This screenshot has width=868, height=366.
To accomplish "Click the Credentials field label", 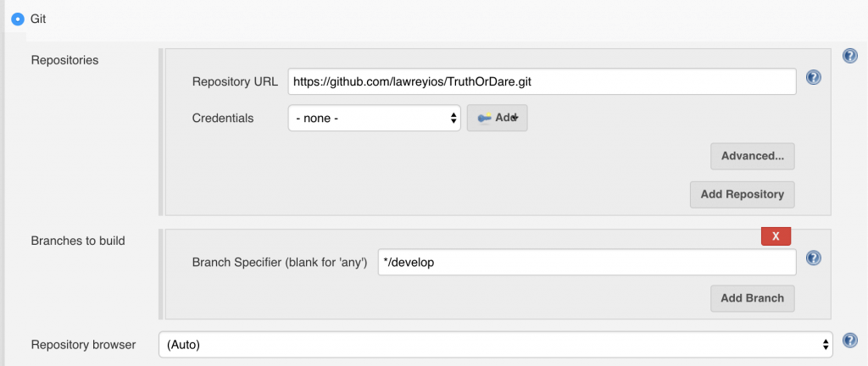I will (x=223, y=119).
